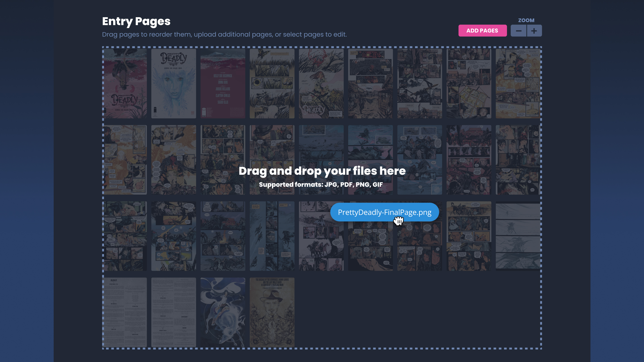Viewport: 644px width, 362px height.
Task: Click the Entry Pages heading
Action: click(136, 21)
